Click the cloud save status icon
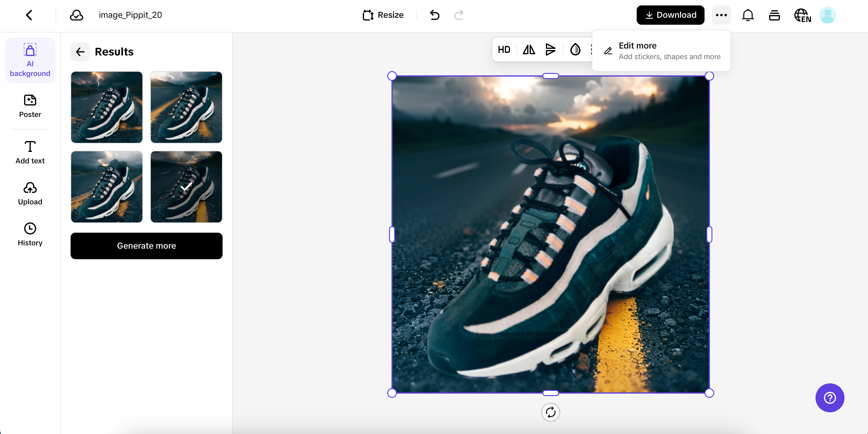Screen dimensions: 868x434 (x=77, y=15)
